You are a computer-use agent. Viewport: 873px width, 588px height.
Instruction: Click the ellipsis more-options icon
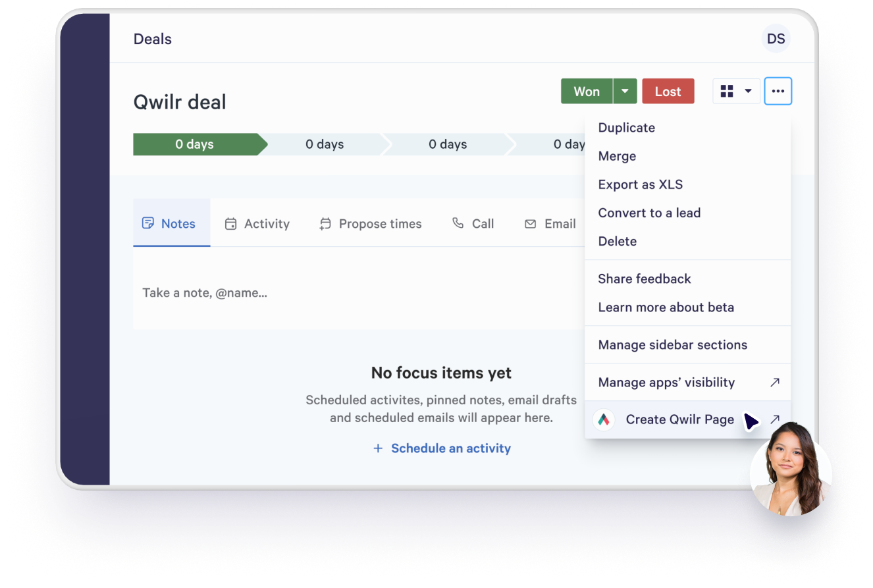point(778,91)
